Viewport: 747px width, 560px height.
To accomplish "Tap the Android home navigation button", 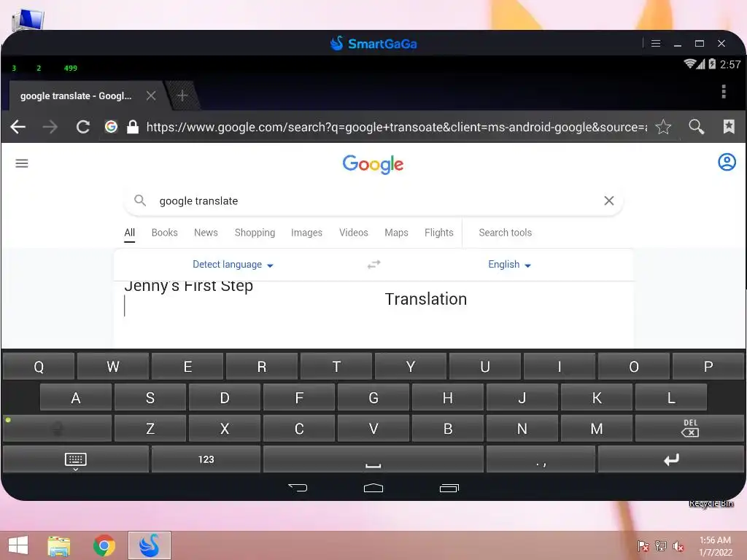I will pyautogui.click(x=373, y=488).
